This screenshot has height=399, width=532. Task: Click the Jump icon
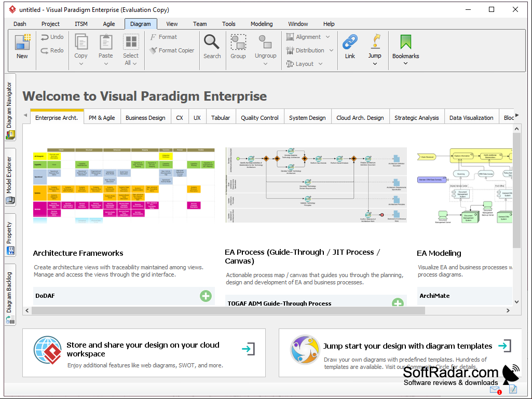tap(375, 42)
